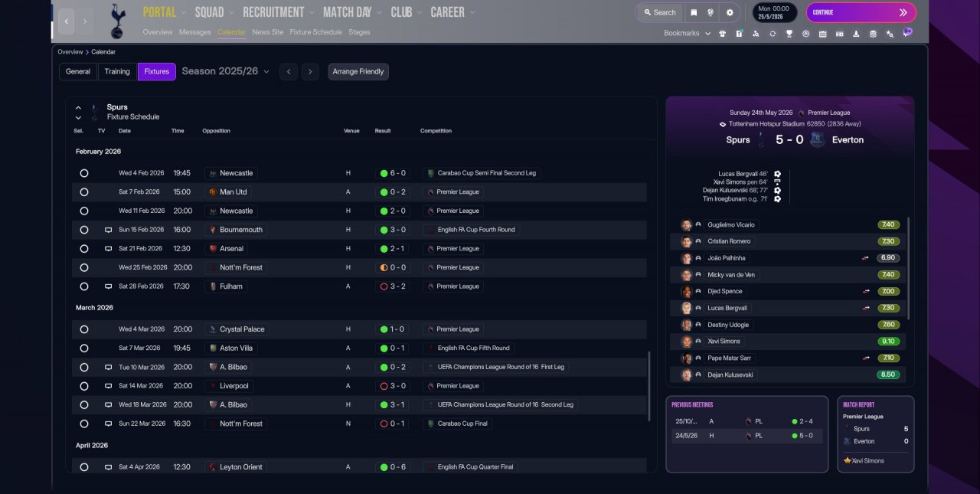Image resolution: width=980 pixels, height=494 pixels.
Task: Click the tactics people shortcut icon
Action: coord(756,34)
